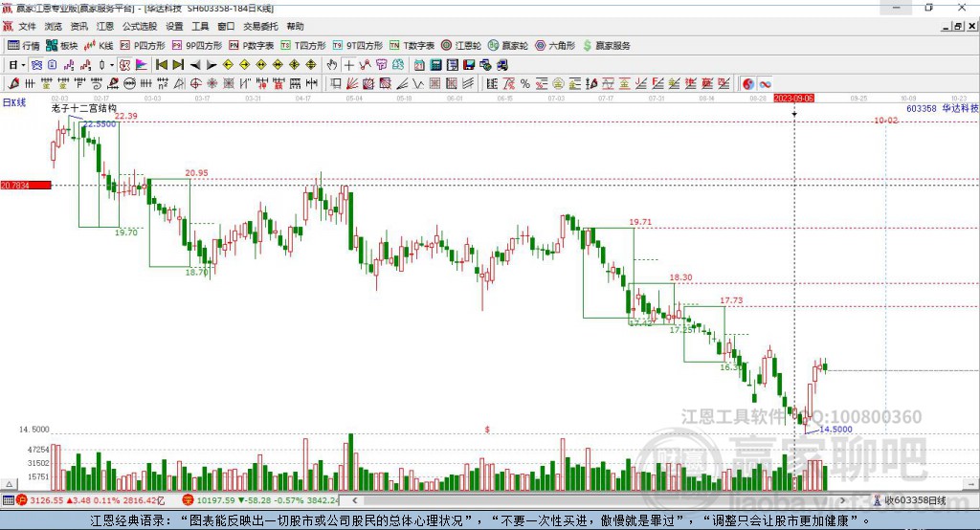Select the gradient triangle chart icon
Screen dimensions: 980x530
(x=142, y=65)
